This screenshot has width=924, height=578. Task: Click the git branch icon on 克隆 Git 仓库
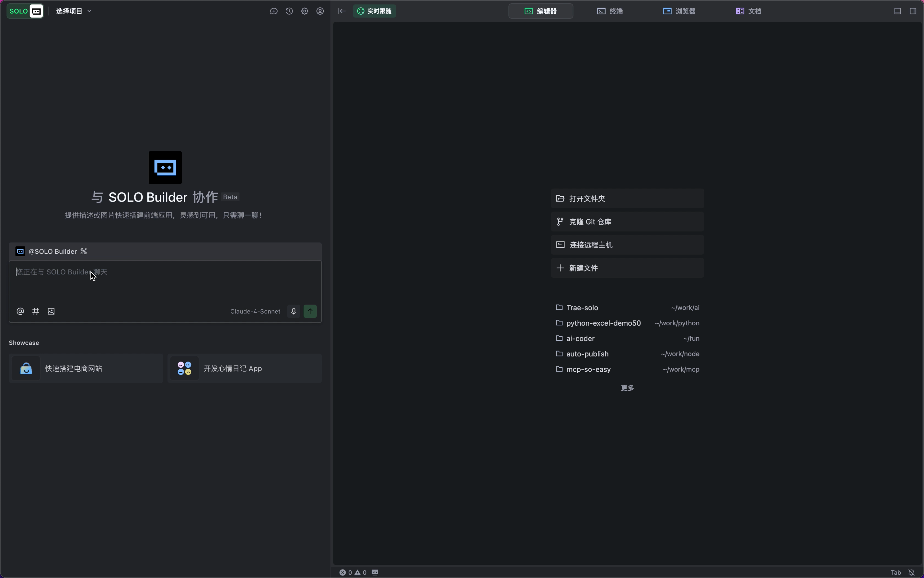[x=560, y=222]
